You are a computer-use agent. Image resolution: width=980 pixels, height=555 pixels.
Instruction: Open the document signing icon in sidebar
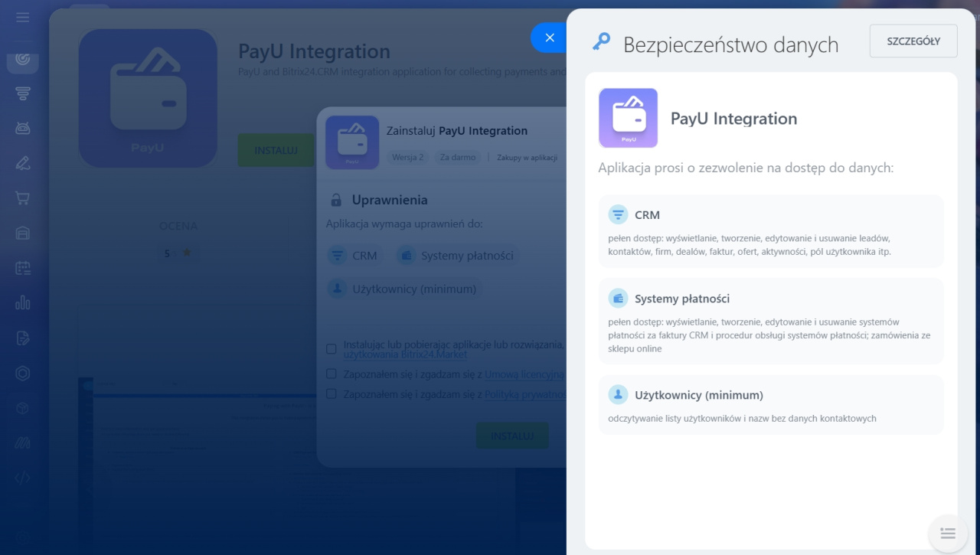point(22,338)
